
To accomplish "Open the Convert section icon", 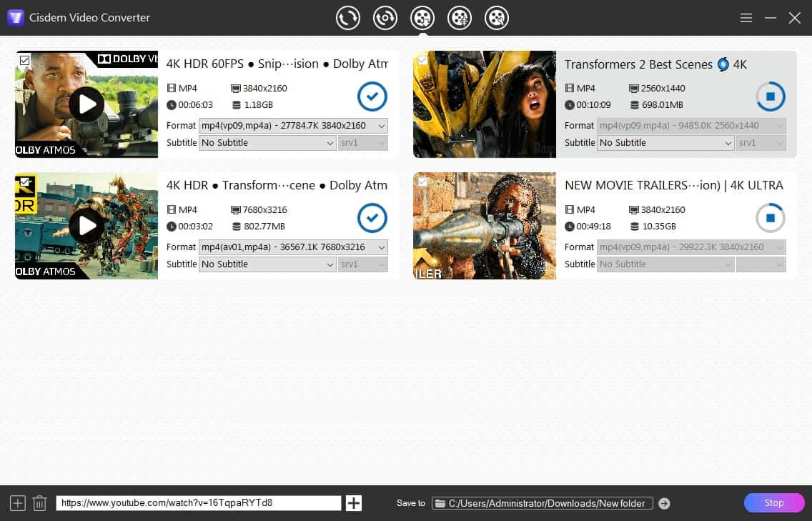I will [348, 18].
